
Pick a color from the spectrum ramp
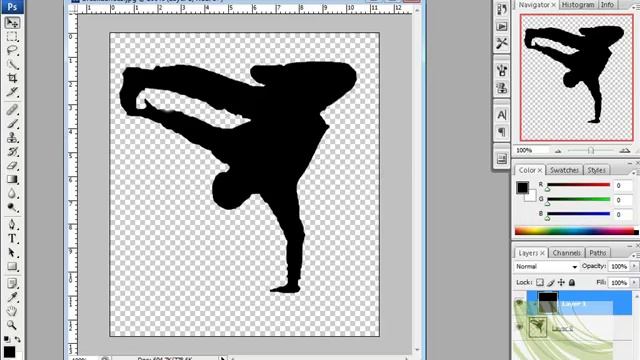coord(574,231)
